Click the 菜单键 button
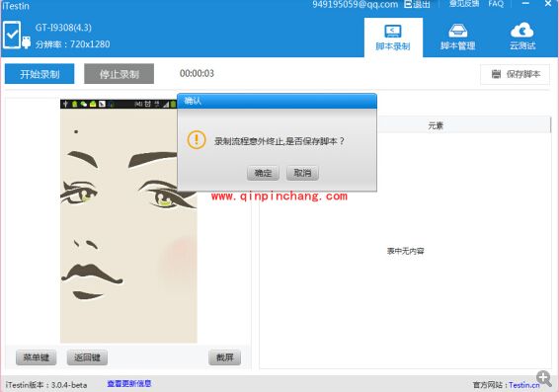 coord(36,357)
